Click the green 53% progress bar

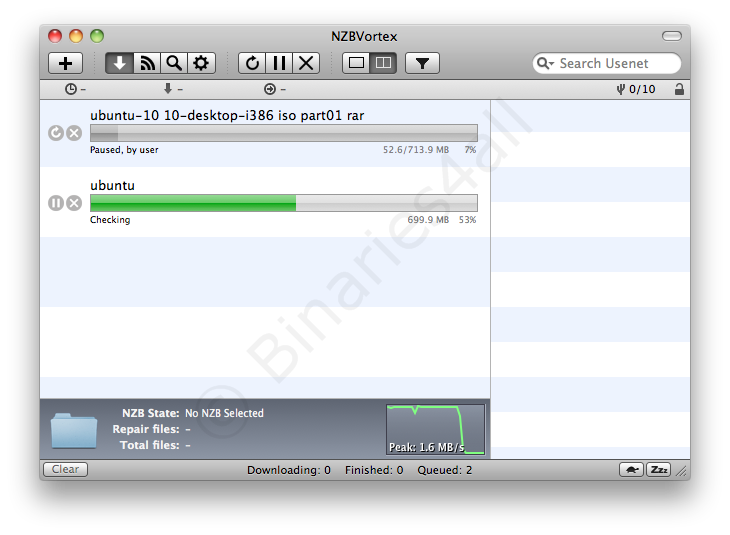[x=284, y=203]
